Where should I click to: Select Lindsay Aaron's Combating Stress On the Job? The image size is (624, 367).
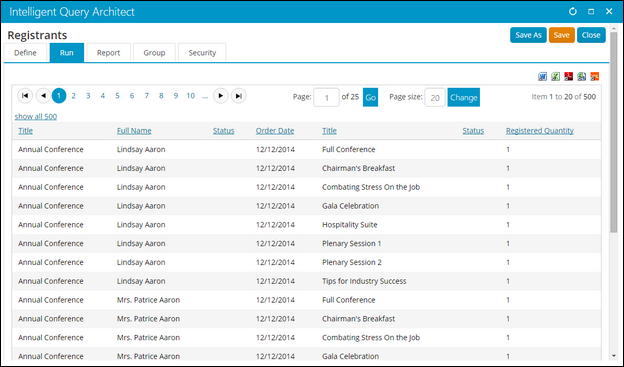pos(371,187)
